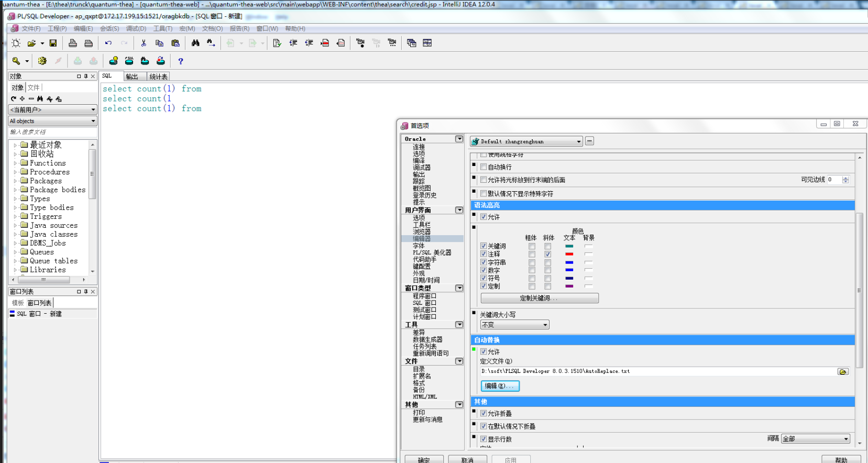This screenshot has height=463, width=868.
Task: Click the Undo arrow icon
Action: (108, 43)
